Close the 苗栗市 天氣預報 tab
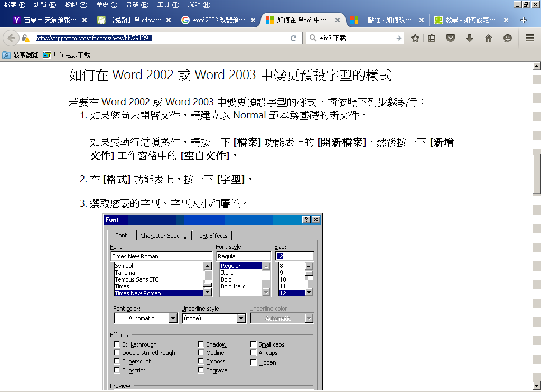Image resolution: width=541 pixels, height=392 pixels. [x=84, y=20]
